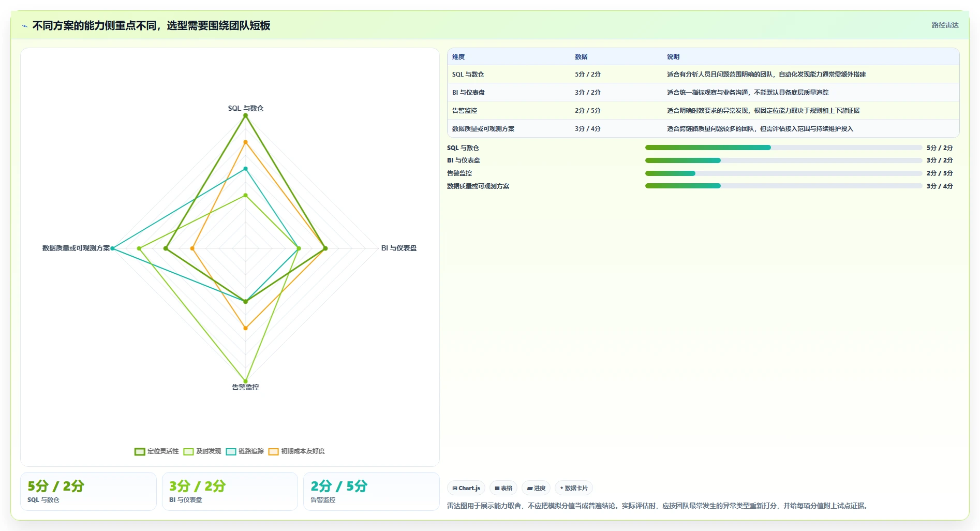The width and height of the screenshot is (980, 531).
Task: Click the description starting 适合有分析人员
Action: point(766,75)
